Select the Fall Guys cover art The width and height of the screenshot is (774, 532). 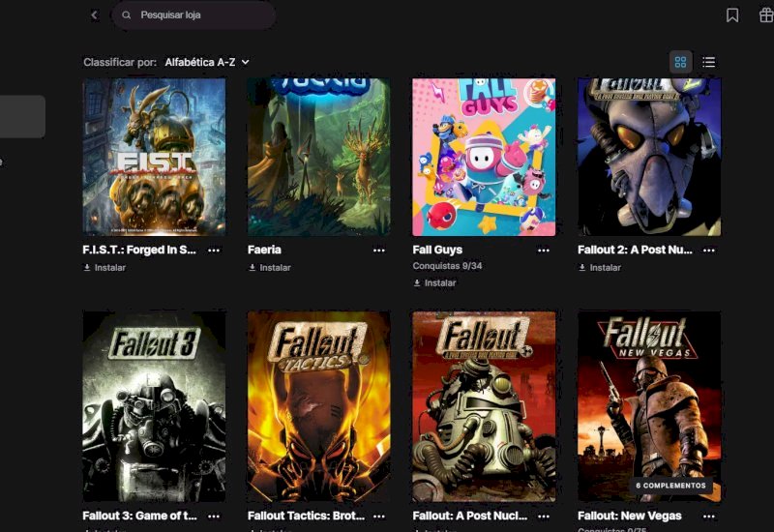pos(484,157)
